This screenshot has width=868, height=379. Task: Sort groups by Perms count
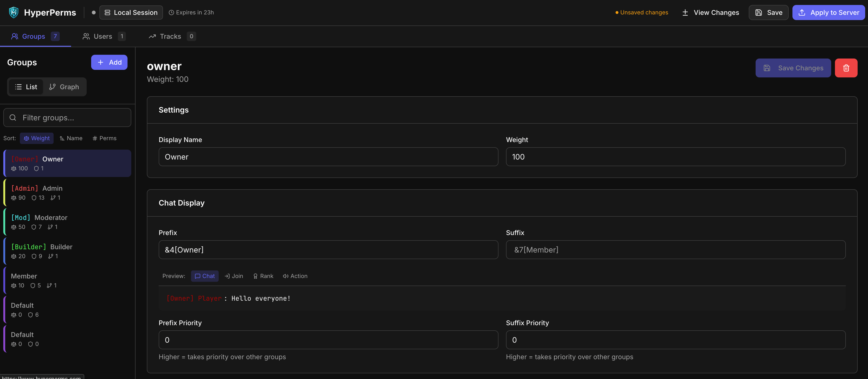[104, 138]
